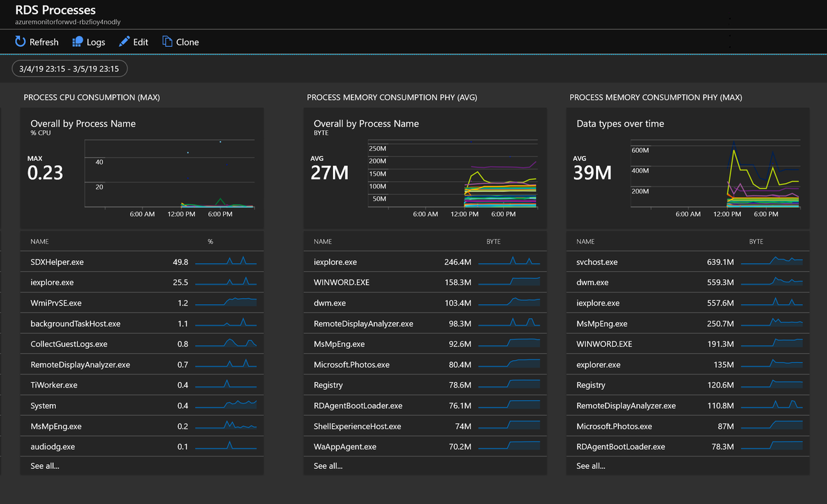Select WmiPrvSE.exe row in CPU list
Screen dimensions: 827x504
point(142,303)
